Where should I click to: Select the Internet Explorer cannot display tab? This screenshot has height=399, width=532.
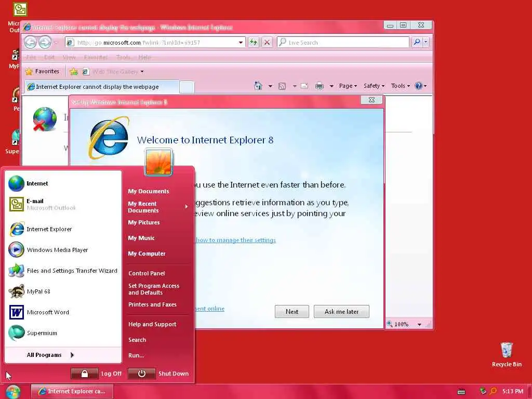coord(102,87)
